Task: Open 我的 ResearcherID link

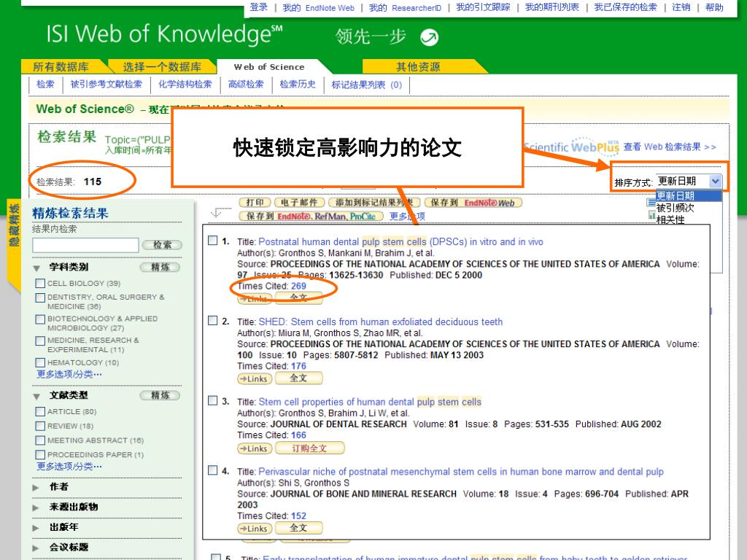Action: [405, 7]
